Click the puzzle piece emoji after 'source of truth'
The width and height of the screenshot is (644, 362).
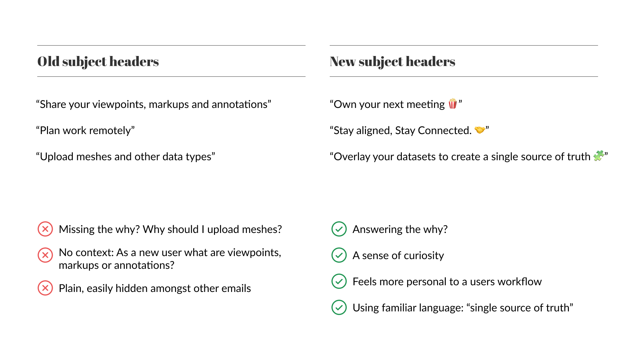(599, 156)
